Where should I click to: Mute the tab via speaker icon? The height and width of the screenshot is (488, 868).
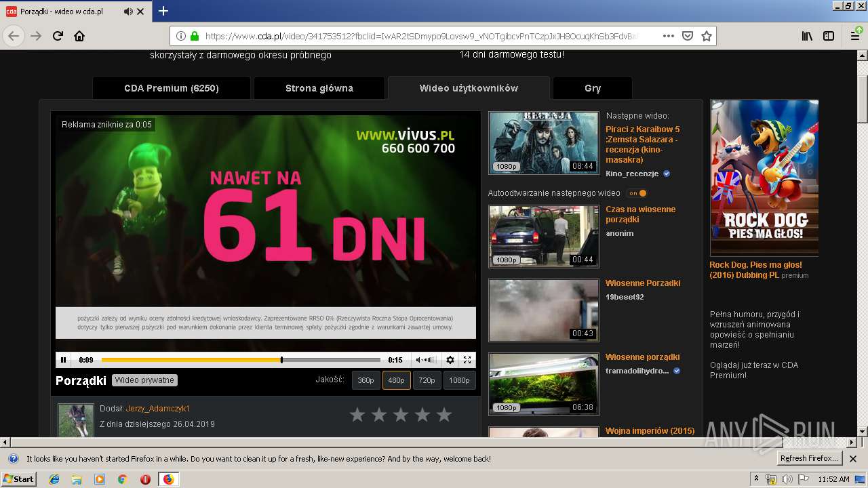129,12
